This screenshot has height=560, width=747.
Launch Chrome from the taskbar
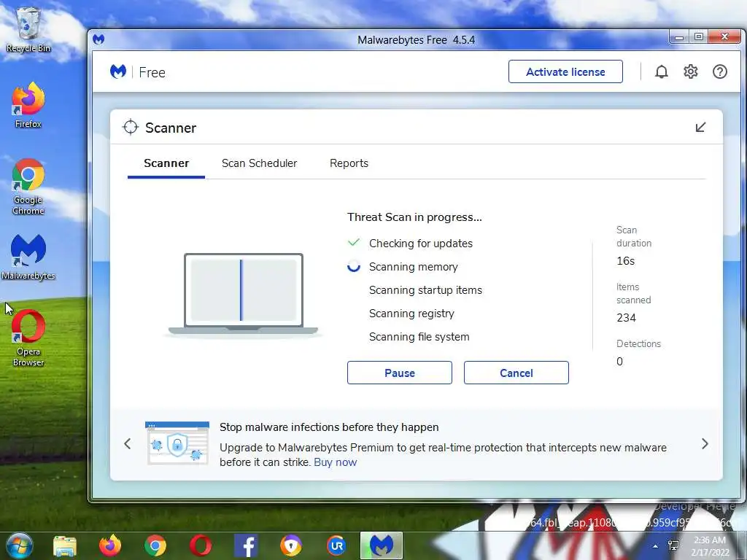point(155,545)
